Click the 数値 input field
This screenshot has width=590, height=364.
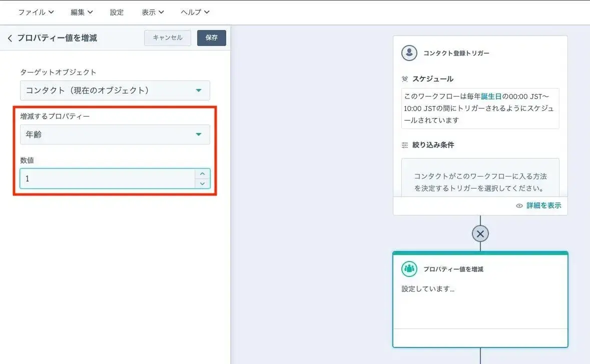(108, 178)
